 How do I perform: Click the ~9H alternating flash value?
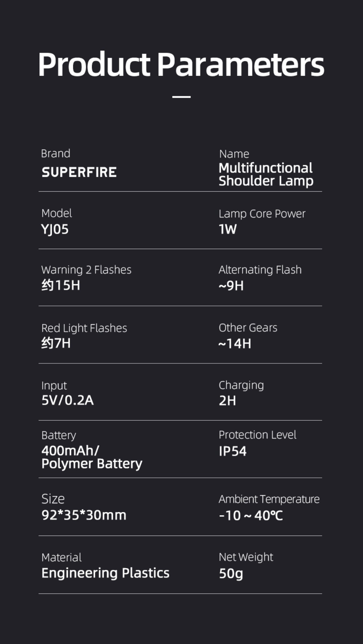click(x=231, y=286)
